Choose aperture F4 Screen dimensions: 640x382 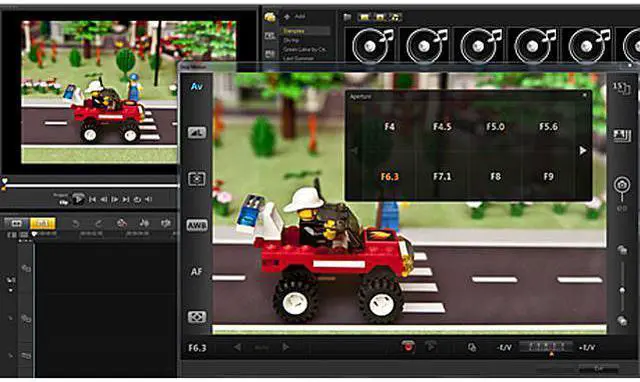[x=389, y=127]
